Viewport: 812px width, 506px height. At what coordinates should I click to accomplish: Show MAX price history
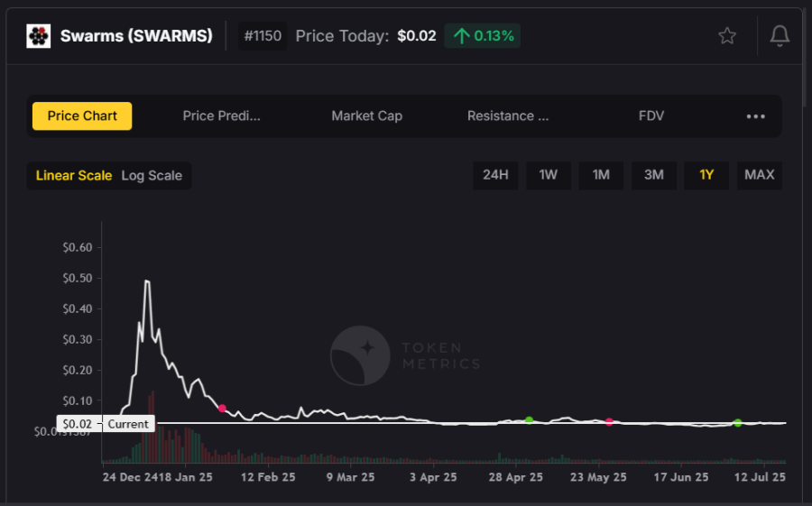click(x=759, y=175)
